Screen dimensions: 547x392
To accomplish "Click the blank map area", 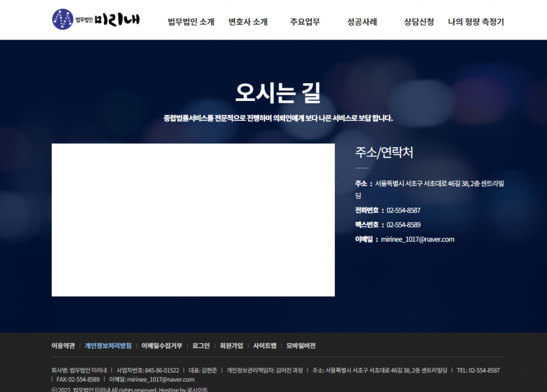I will 193,219.
